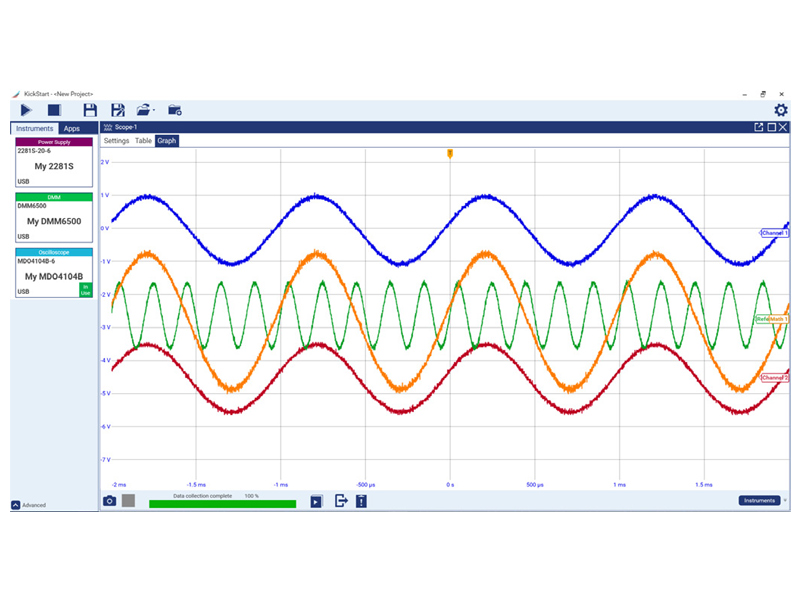This screenshot has width=800, height=600.
Task: Click the Save As disk-with-pencil icon
Action: pos(118,110)
